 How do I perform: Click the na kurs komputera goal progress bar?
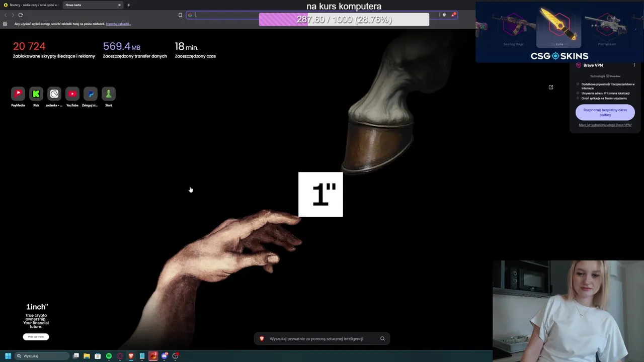344,20
